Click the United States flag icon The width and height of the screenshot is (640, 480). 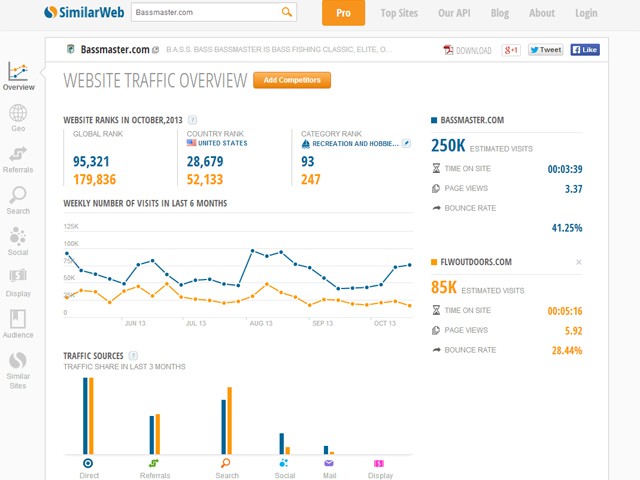[x=191, y=143]
